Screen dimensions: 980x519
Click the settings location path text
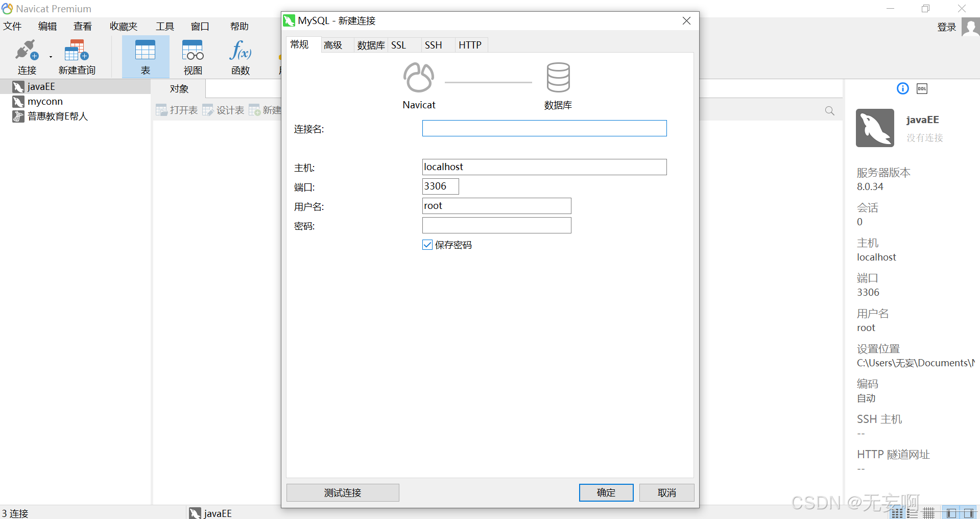916,363
